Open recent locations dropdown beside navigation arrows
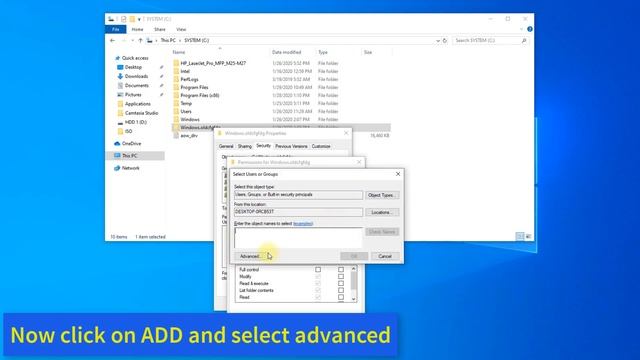640x360 pixels. (x=132, y=40)
